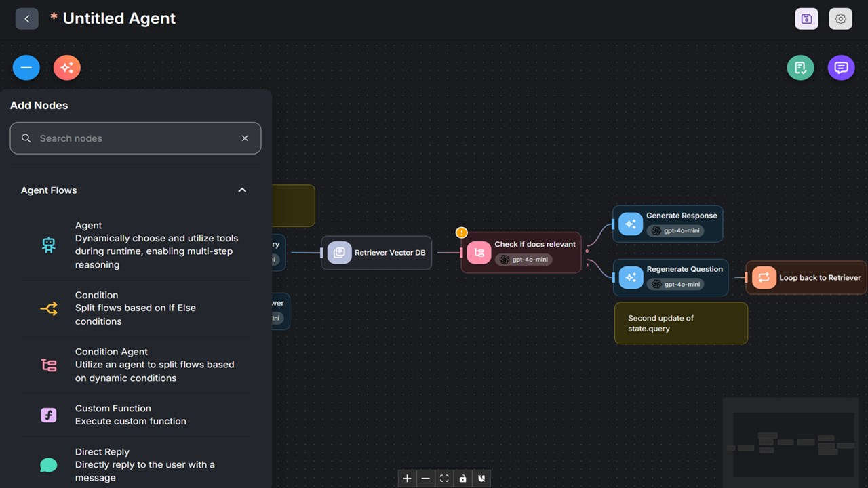868x488 pixels.
Task: Click the Loop back to Retriever node
Action: coord(806,278)
